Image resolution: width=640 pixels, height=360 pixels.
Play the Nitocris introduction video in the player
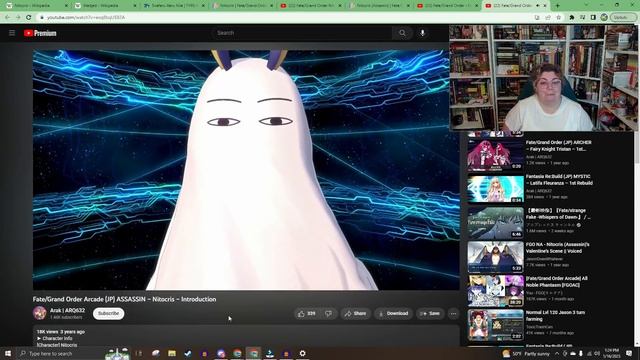coord(246,170)
